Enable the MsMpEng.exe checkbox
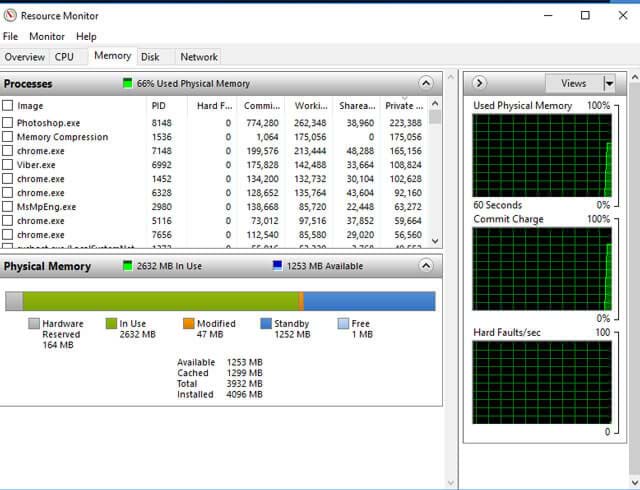Screen dimensions: 640x490 point(8,207)
